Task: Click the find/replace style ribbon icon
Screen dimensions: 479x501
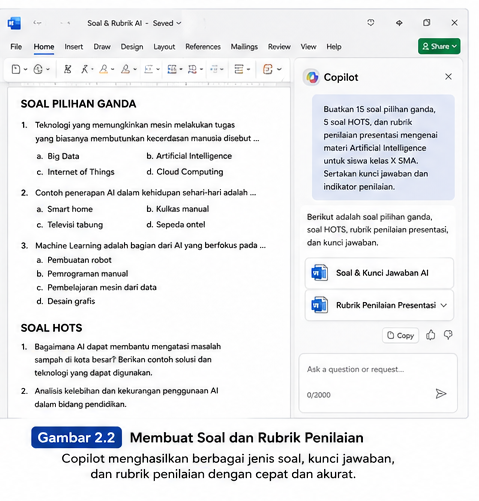Action: pyautogui.click(x=192, y=69)
